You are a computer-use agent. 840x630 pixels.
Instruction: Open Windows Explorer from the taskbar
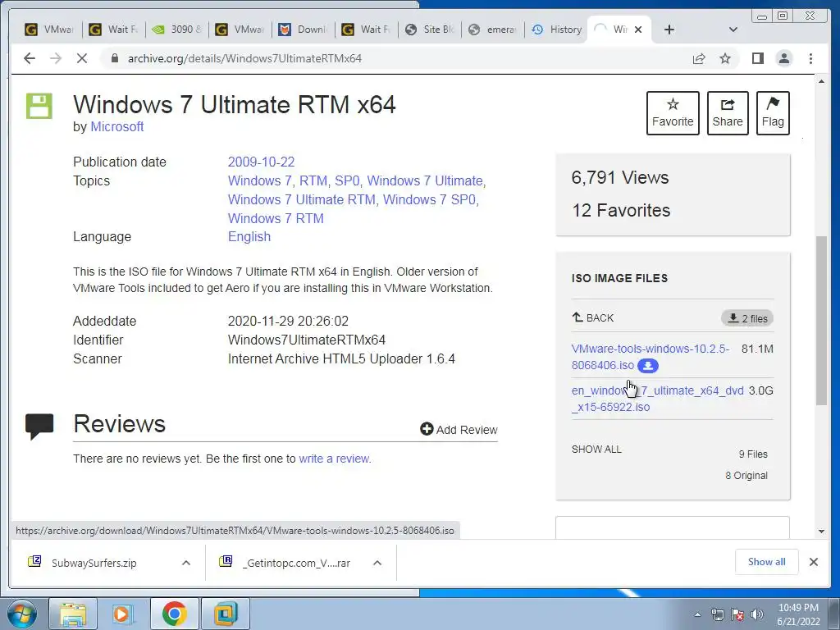[x=73, y=614]
